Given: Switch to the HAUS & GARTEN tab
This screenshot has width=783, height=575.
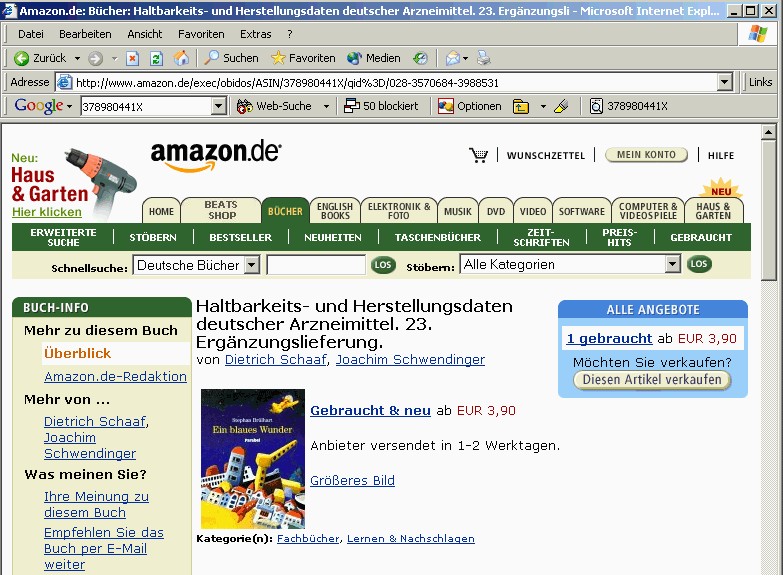Looking at the screenshot, I should tap(714, 211).
